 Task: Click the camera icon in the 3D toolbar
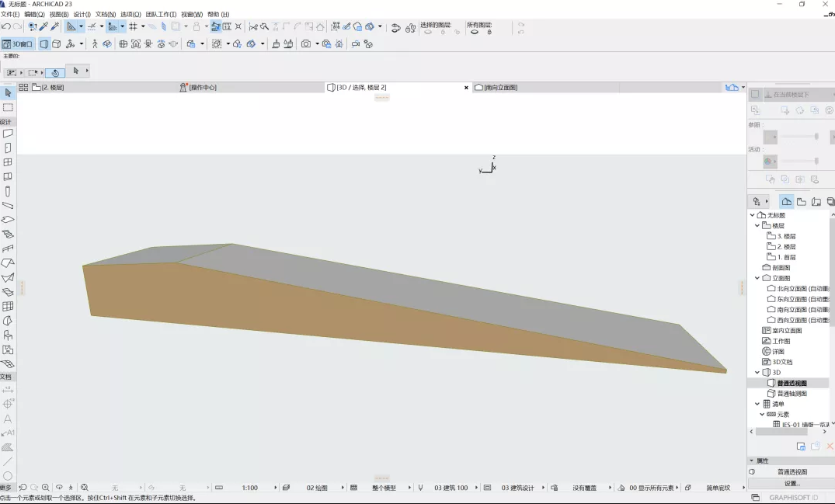305,44
